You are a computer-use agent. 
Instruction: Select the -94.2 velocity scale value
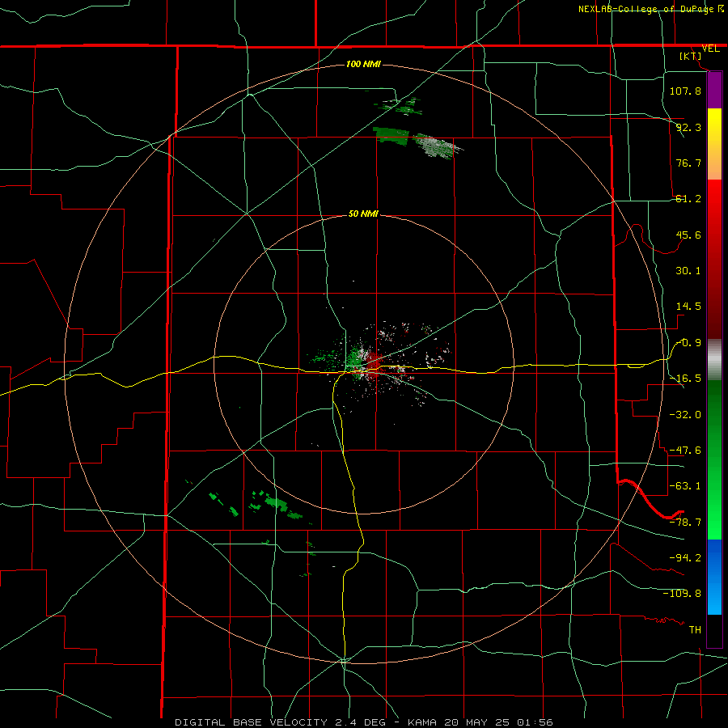685,558
